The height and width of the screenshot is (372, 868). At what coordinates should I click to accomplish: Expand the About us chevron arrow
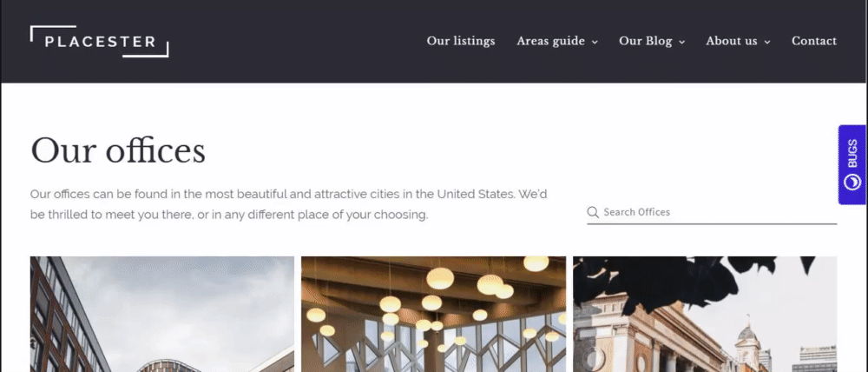[x=767, y=42]
